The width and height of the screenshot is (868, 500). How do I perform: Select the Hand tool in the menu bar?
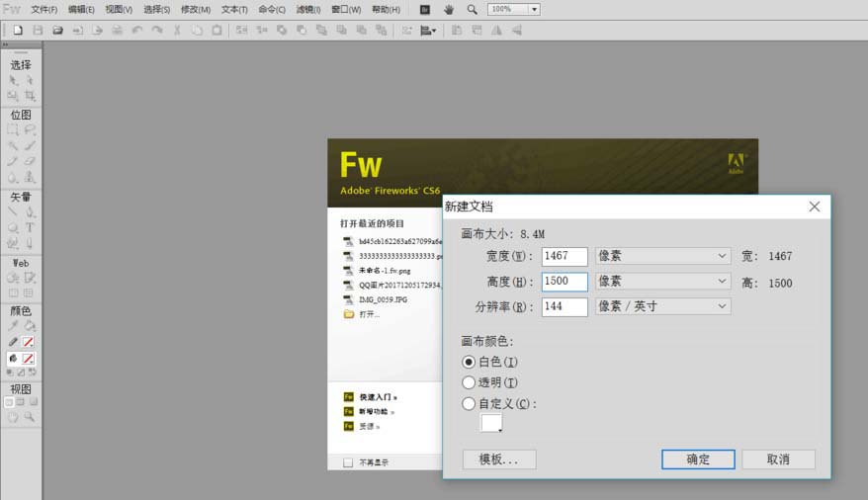[449, 10]
